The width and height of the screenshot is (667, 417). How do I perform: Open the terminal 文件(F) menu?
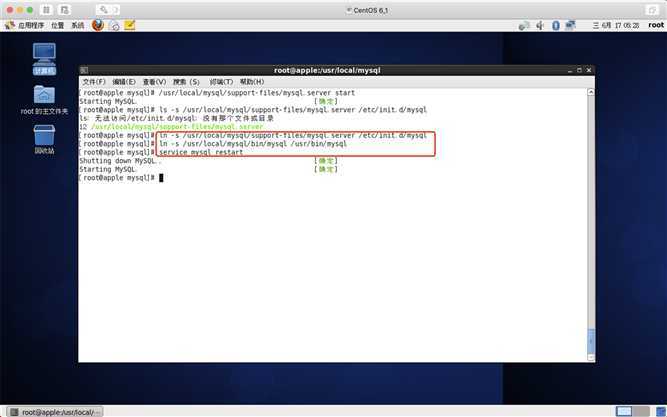(94, 82)
